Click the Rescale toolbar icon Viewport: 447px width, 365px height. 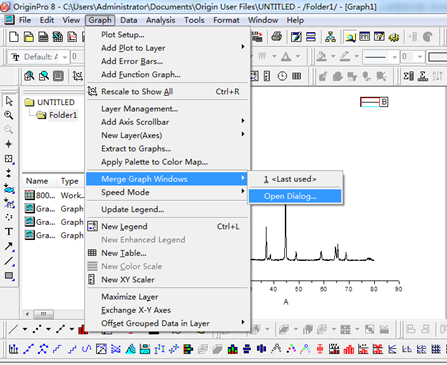point(78,76)
